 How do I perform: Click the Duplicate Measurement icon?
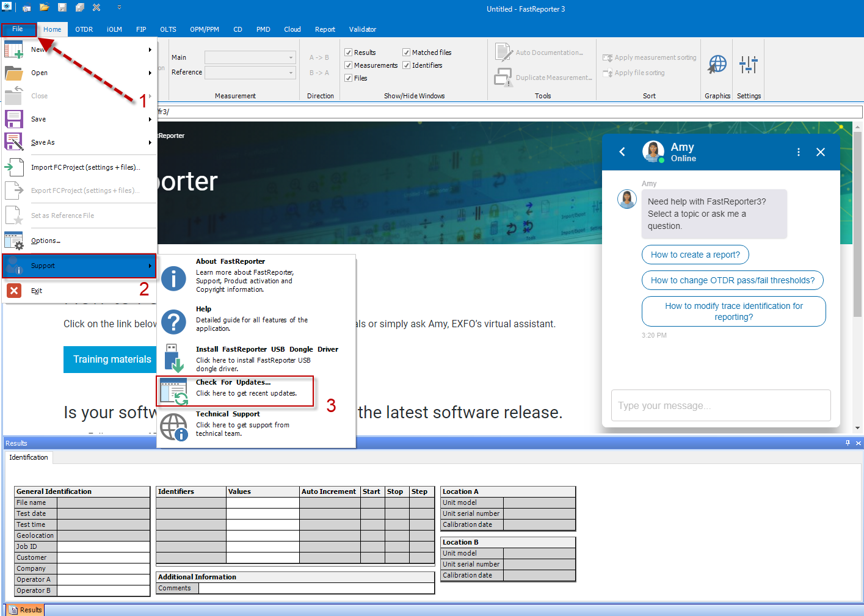(x=503, y=78)
